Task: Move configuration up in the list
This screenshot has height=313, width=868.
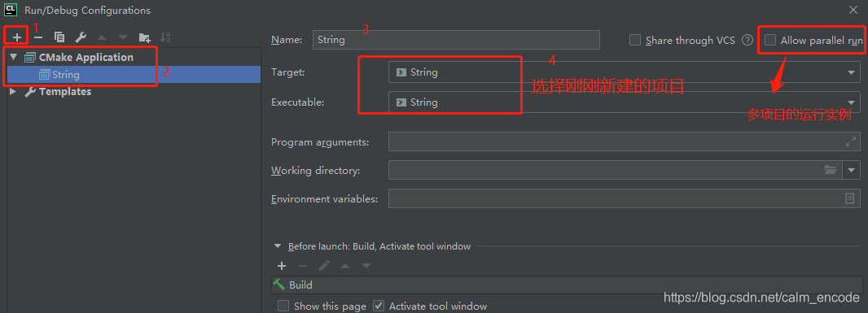Action: click(x=101, y=37)
